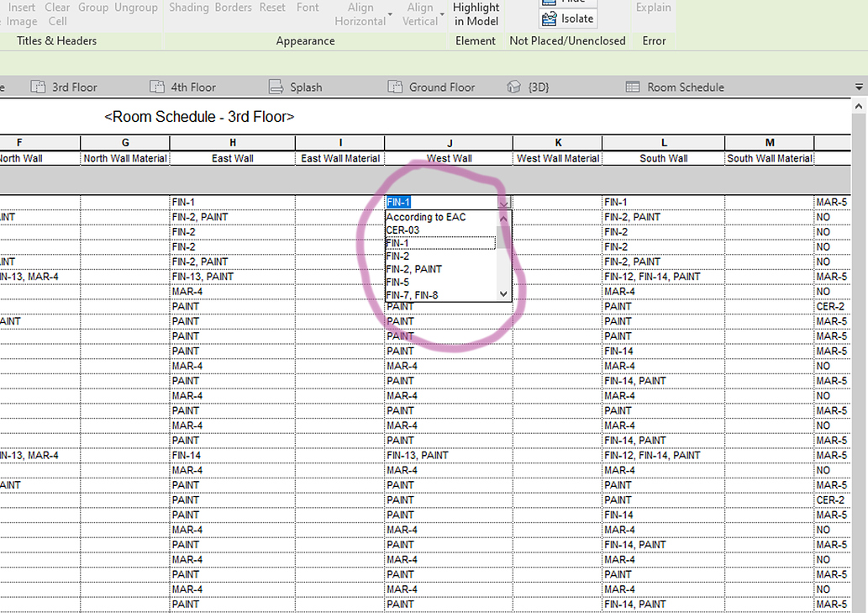Image resolution: width=868 pixels, height=613 pixels.
Task: Switch to the Ground Floor view tab
Action: click(445, 86)
